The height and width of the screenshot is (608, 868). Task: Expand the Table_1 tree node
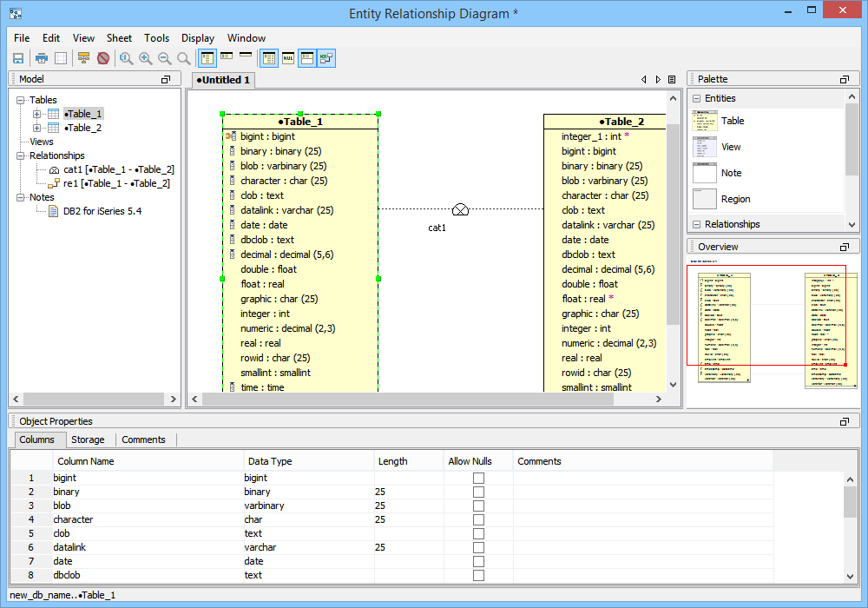pos(37,114)
